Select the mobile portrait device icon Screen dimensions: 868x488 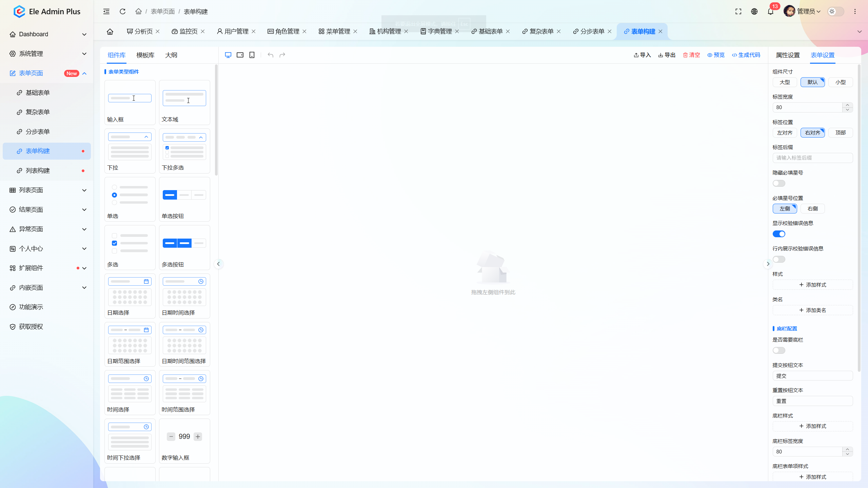252,55
